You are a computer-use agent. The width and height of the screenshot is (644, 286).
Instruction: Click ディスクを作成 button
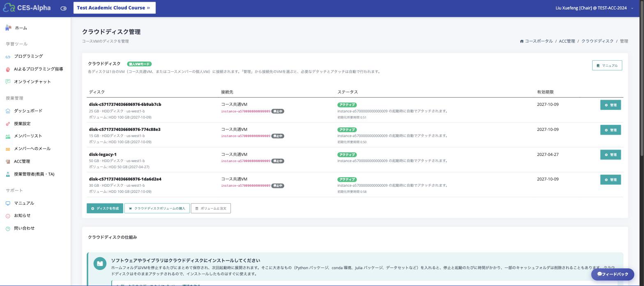pos(105,208)
